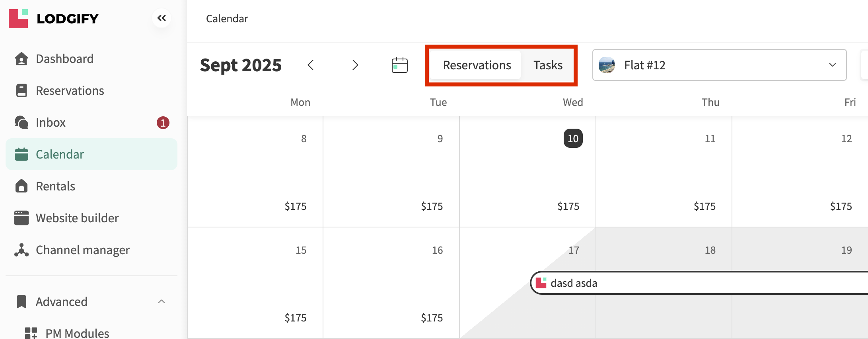Go to Reservations in the sidebar
868x339 pixels.
(70, 91)
